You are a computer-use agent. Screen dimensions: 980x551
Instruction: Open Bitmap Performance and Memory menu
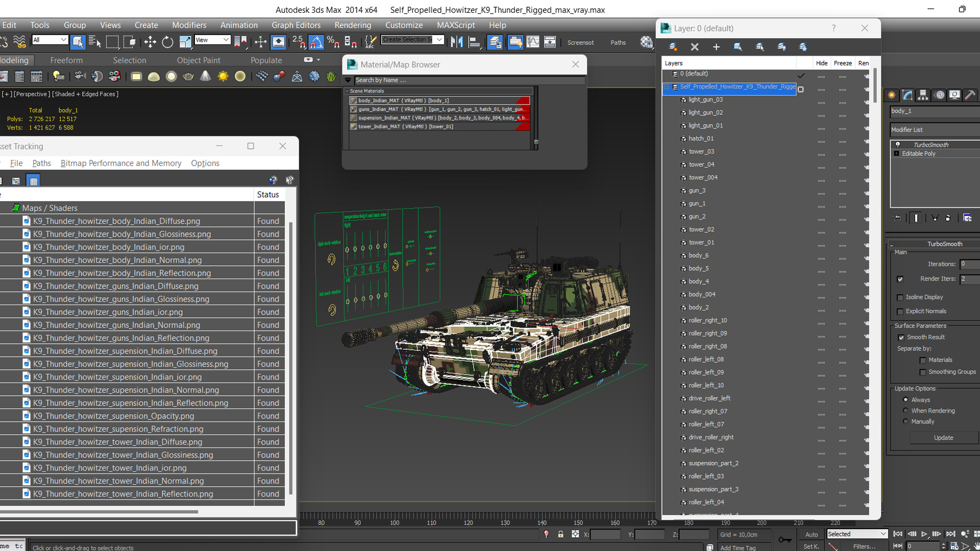[x=121, y=163]
